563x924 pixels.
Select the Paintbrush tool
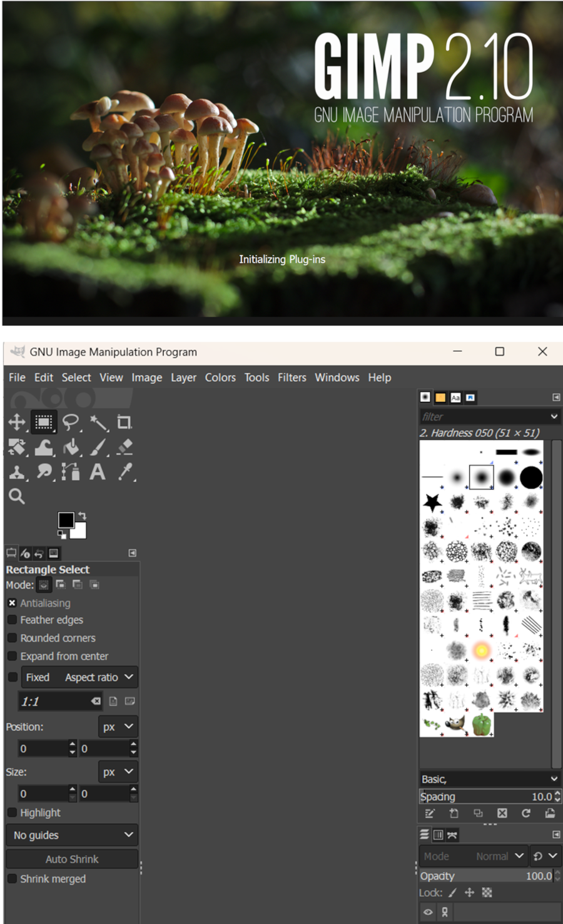[x=98, y=447]
